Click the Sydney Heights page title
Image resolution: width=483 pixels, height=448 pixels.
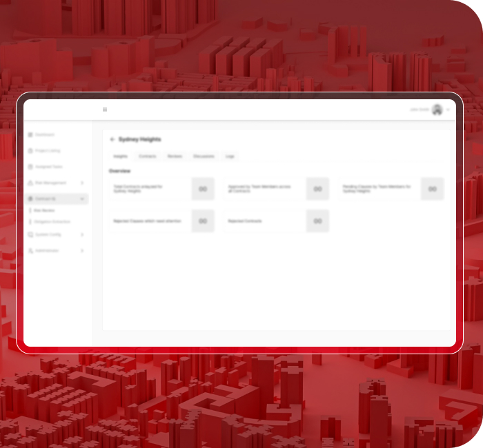(140, 139)
